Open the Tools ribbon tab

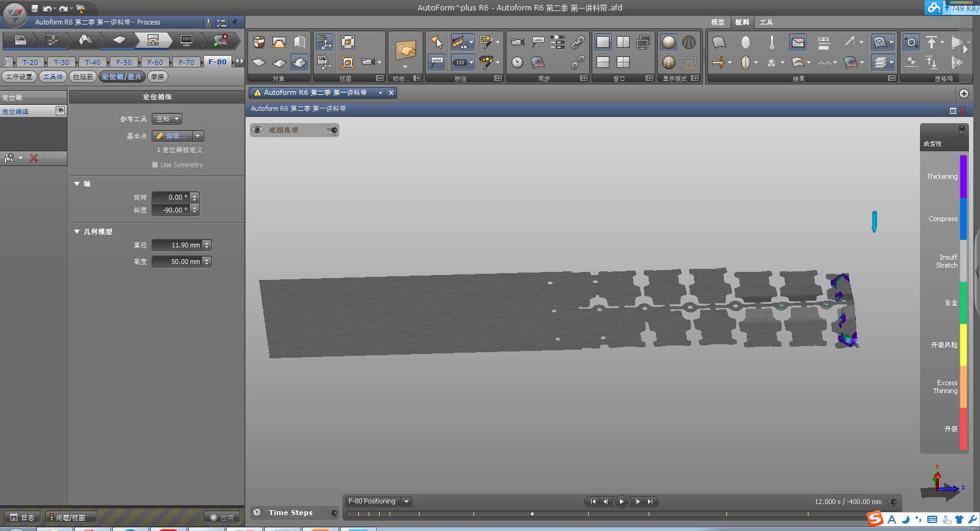click(766, 22)
